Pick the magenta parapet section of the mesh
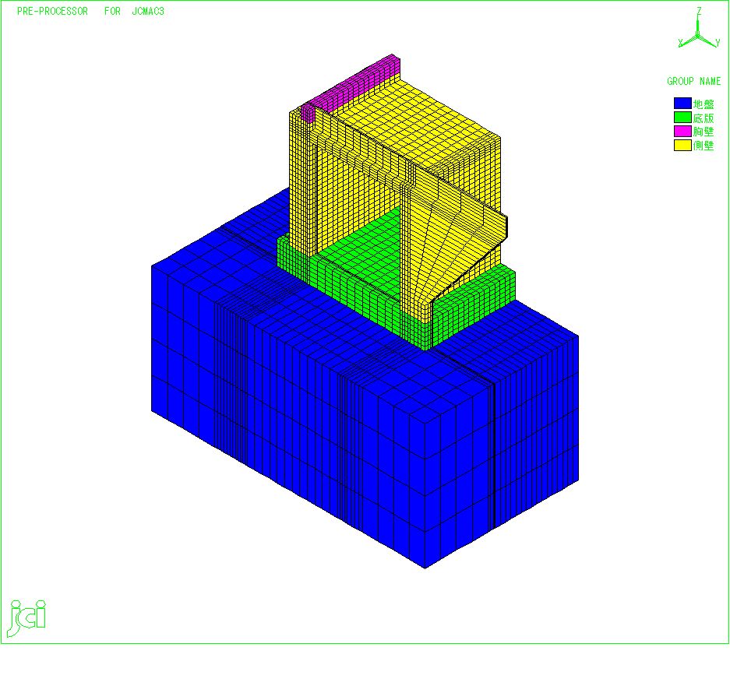 (x=354, y=86)
